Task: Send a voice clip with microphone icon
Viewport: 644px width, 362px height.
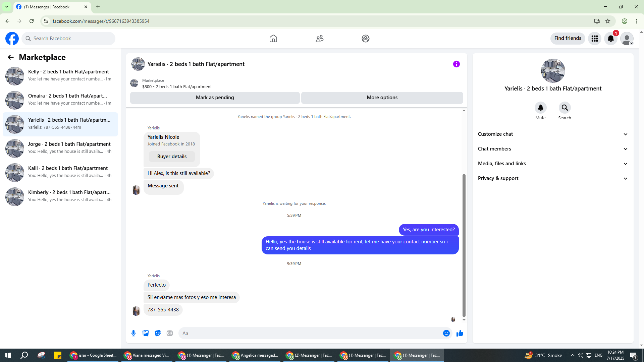Action: (133, 333)
